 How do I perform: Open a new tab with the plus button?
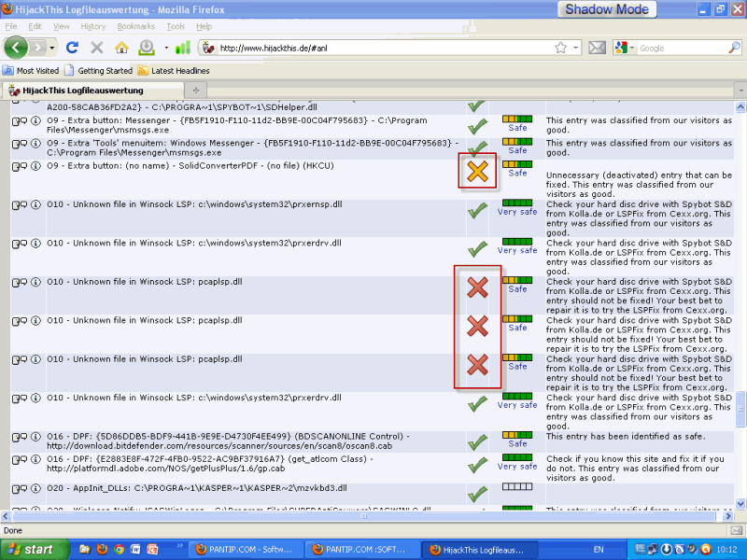(x=196, y=90)
